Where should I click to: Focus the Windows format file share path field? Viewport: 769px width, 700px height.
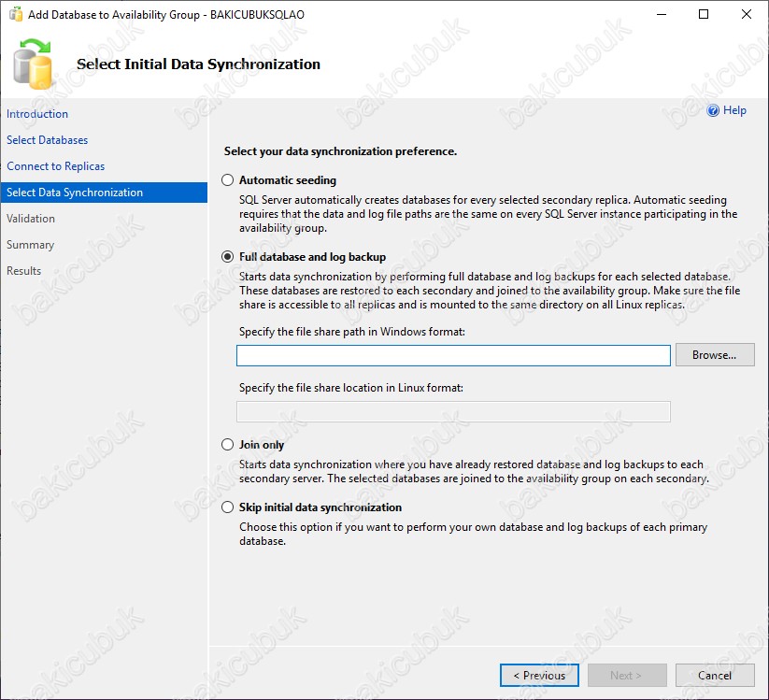[453, 355]
